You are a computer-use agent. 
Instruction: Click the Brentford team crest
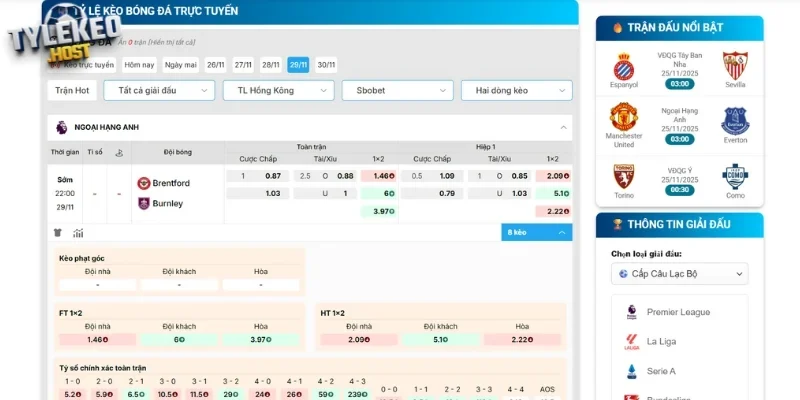[143, 183]
